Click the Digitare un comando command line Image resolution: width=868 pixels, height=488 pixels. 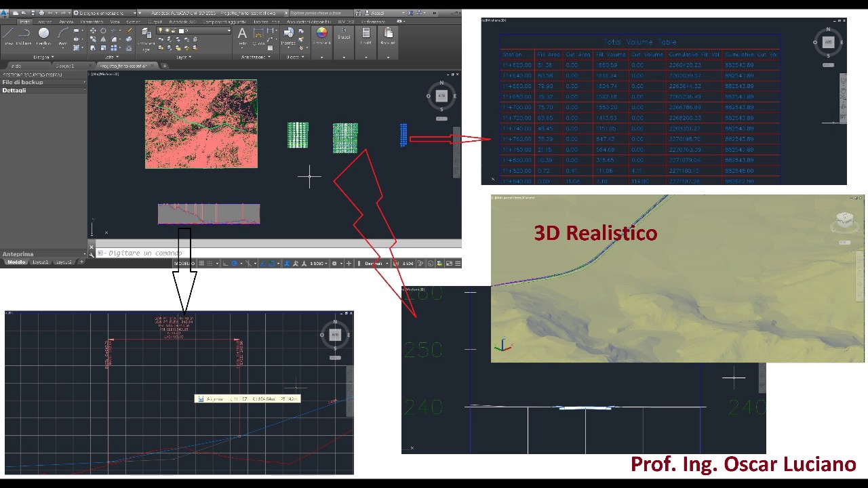pos(278,253)
